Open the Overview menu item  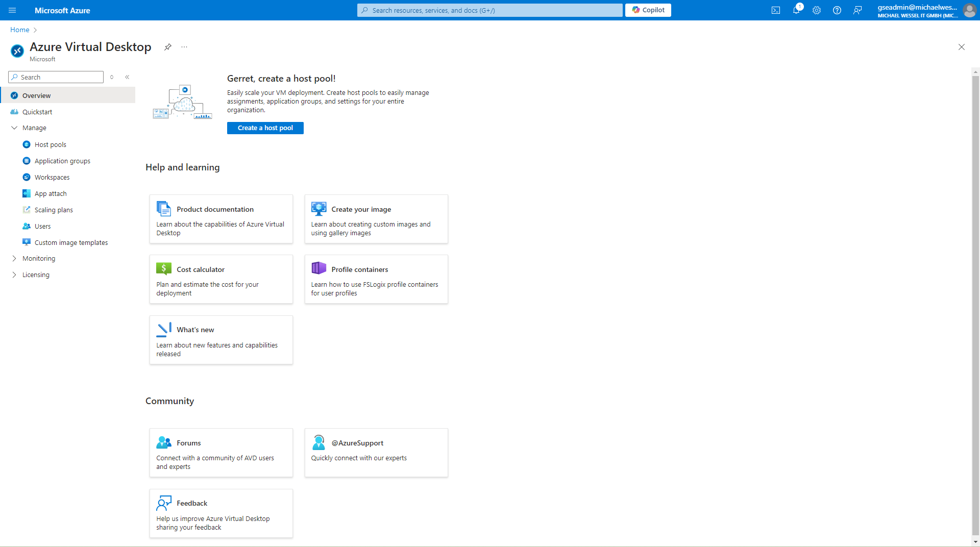(67, 95)
